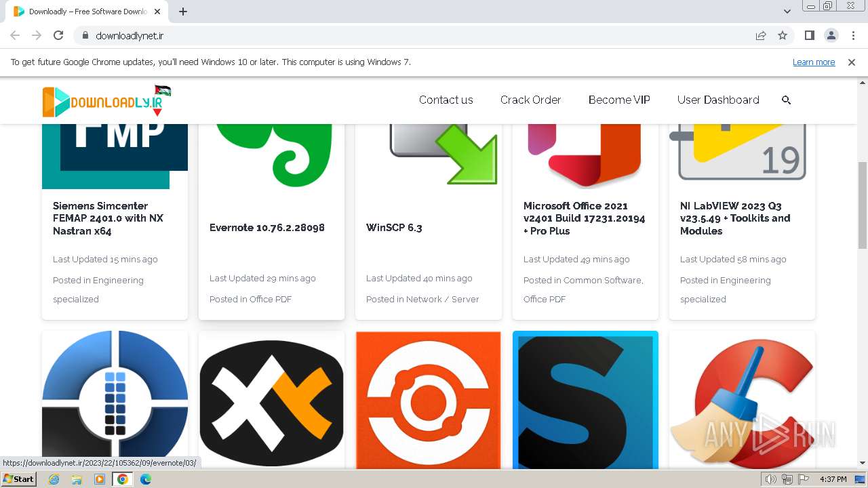Viewport: 868px width, 488px height.
Task: Click the network tray icon
Action: coord(787,479)
